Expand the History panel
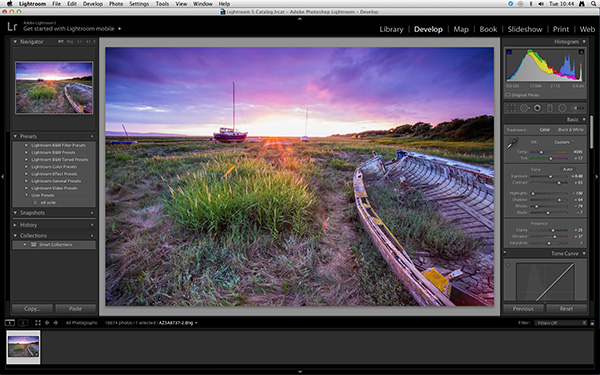 coord(15,225)
